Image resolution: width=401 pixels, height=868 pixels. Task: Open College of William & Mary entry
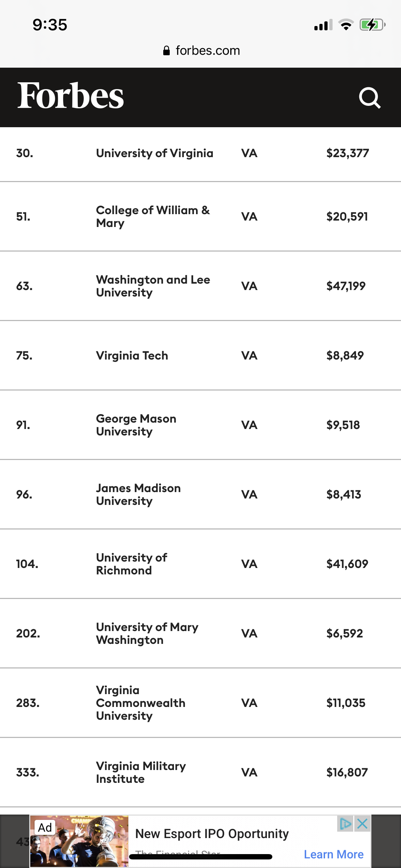click(x=153, y=216)
